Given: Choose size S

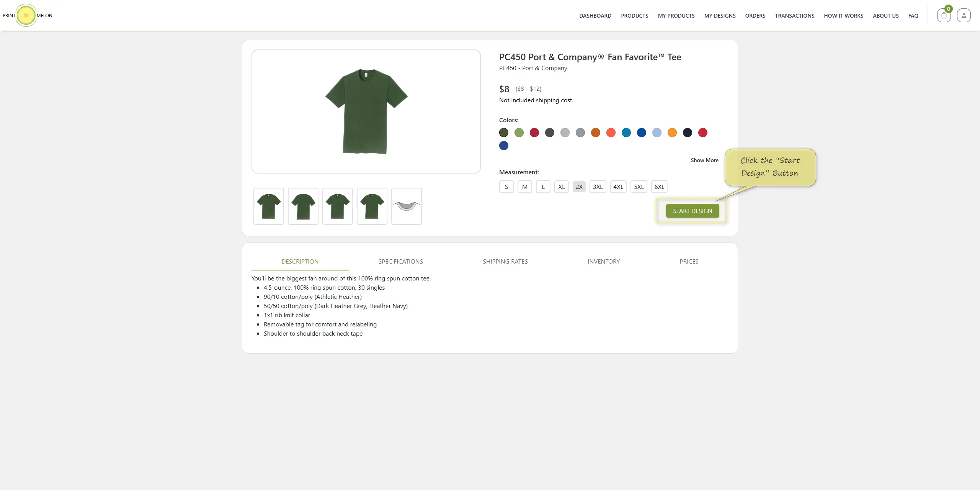Looking at the screenshot, I should pyautogui.click(x=506, y=187).
